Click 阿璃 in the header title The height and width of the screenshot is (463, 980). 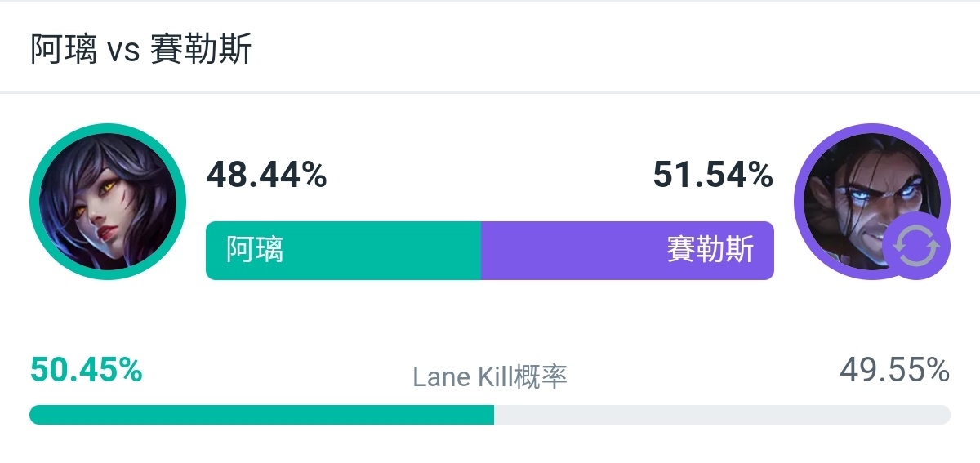(x=64, y=50)
